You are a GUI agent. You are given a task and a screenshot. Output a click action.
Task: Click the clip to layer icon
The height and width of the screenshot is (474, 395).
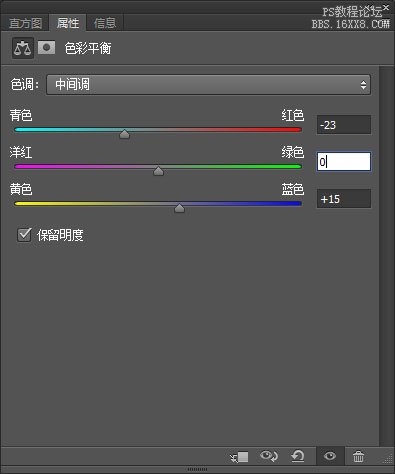(239, 457)
